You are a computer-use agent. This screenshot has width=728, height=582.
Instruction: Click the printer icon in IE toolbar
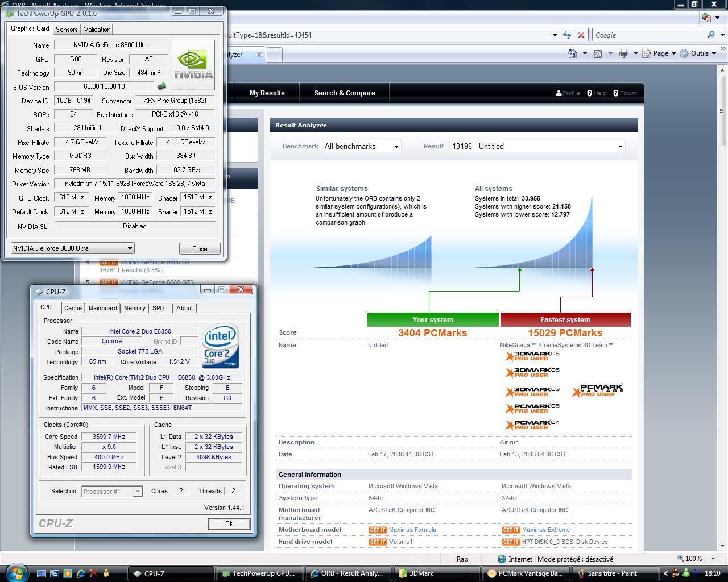(x=624, y=53)
